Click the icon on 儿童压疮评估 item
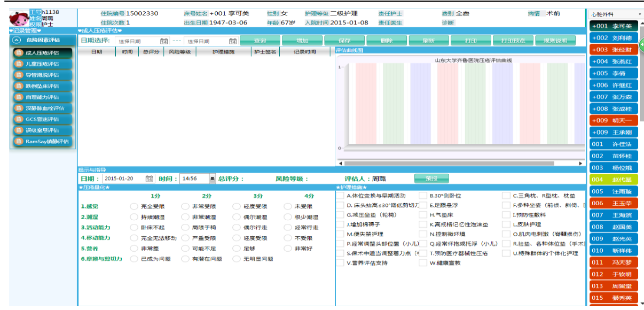The height and width of the screenshot is (310, 644). coord(19,64)
